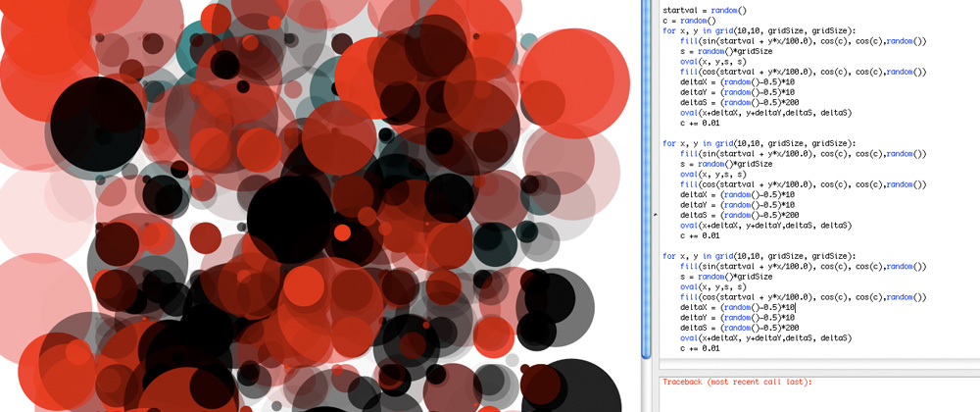This screenshot has height=412, width=980.
Task: Click the blue vertical scrollbar beside the canvas
Action: coord(646,180)
